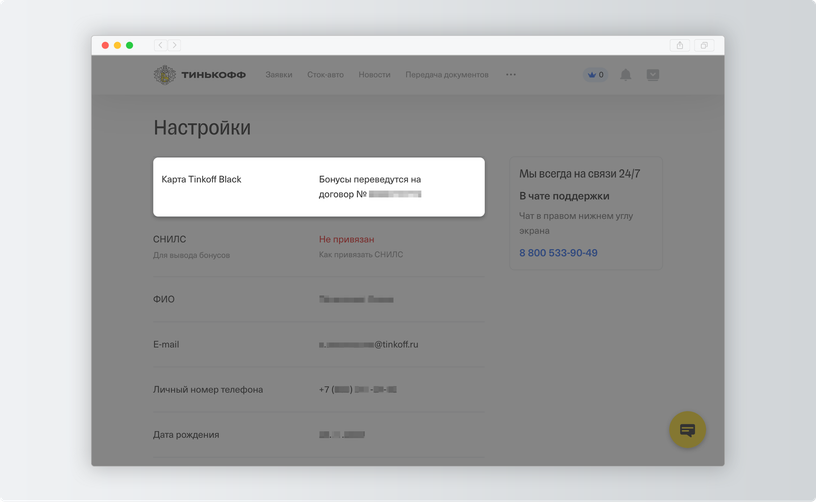Click the Дата рождения label

pyautogui.click(x=186, y=435)
